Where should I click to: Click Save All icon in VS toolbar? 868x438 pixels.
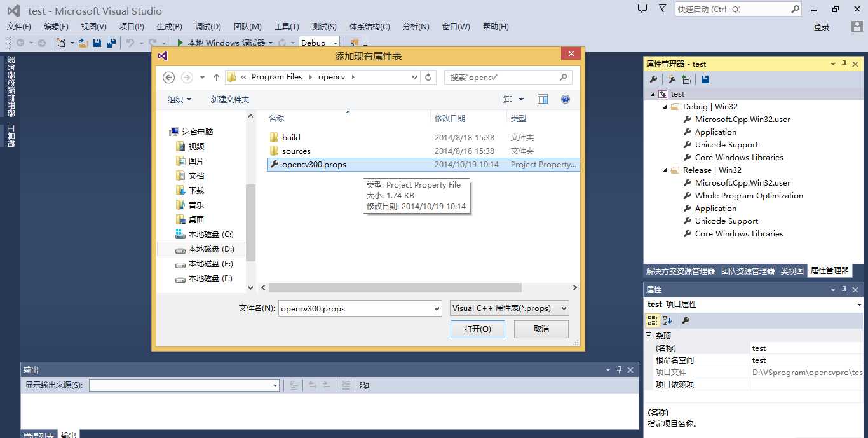(111, 43)
